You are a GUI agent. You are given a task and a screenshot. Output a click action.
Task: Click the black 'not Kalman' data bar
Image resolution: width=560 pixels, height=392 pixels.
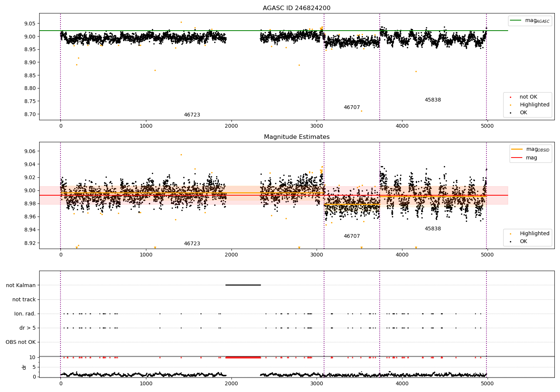pyautogui.click(x=243, y=285)
